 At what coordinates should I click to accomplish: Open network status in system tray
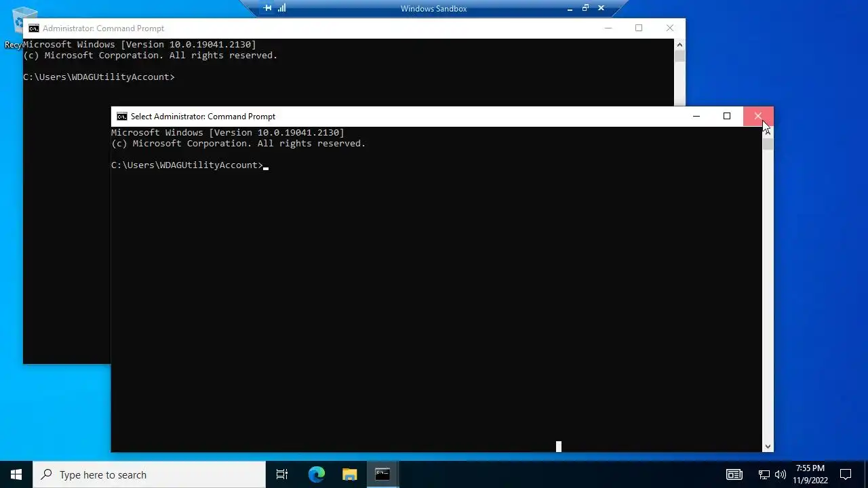tap(764, 474)
